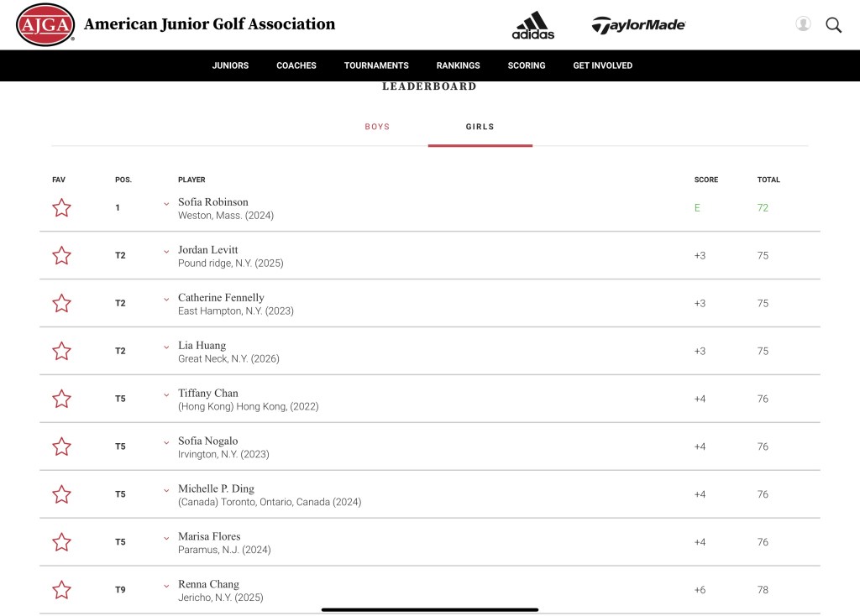Expand Marisa Flores's details chevron
The height and width of the screenshot is (616, 860).
166,538
